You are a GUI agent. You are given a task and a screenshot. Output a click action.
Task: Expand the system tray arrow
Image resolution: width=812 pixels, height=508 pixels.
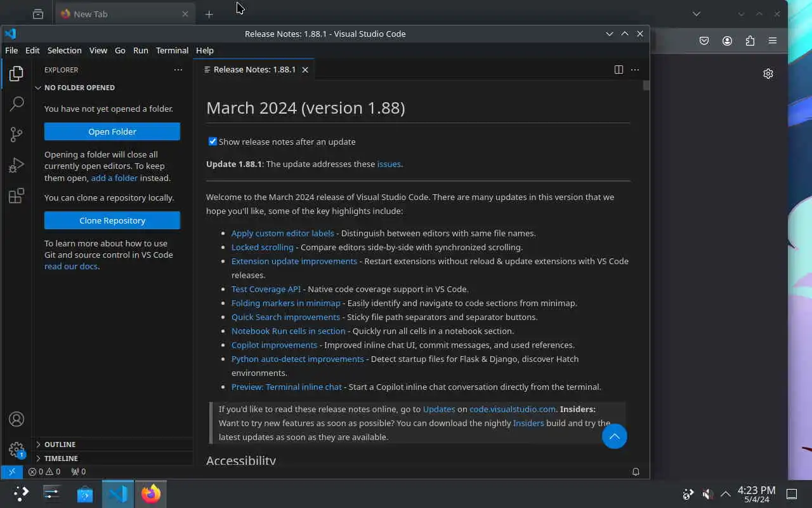coord(726,493)
